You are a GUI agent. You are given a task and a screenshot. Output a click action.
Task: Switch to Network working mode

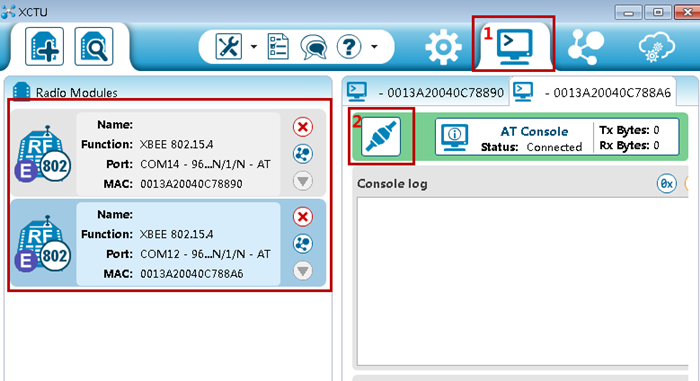tap(586, 47)
